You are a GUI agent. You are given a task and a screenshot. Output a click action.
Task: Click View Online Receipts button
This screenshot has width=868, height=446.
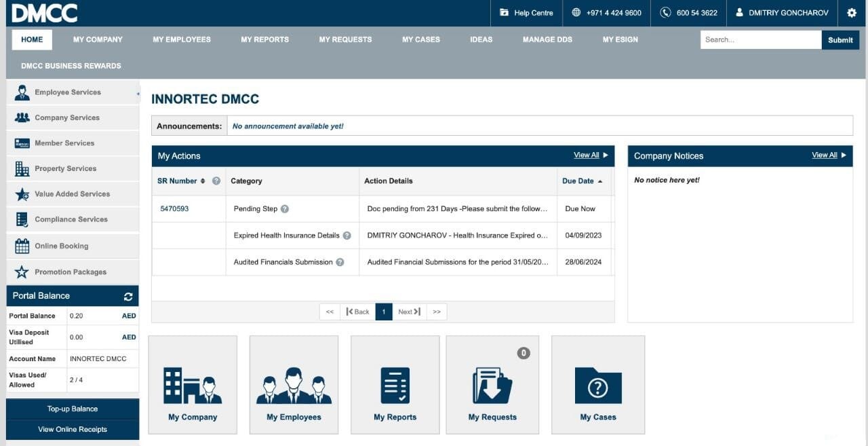[73, 429]
